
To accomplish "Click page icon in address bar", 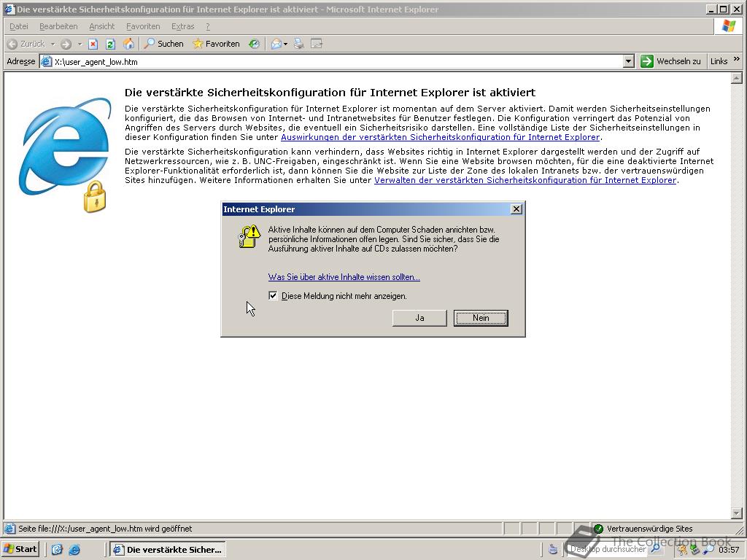I will (47, 61).
